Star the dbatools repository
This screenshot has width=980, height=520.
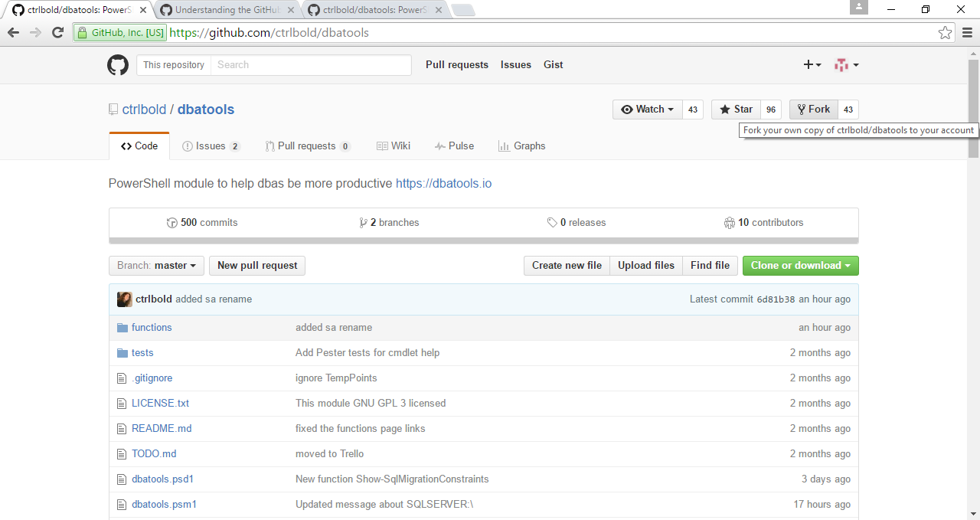736,110
